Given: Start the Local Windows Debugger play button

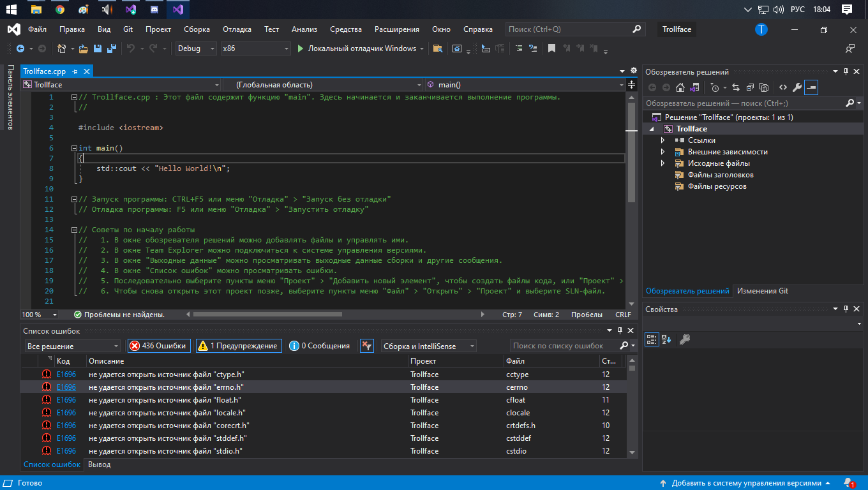Looking at the screenshot, I should (301, 48).
